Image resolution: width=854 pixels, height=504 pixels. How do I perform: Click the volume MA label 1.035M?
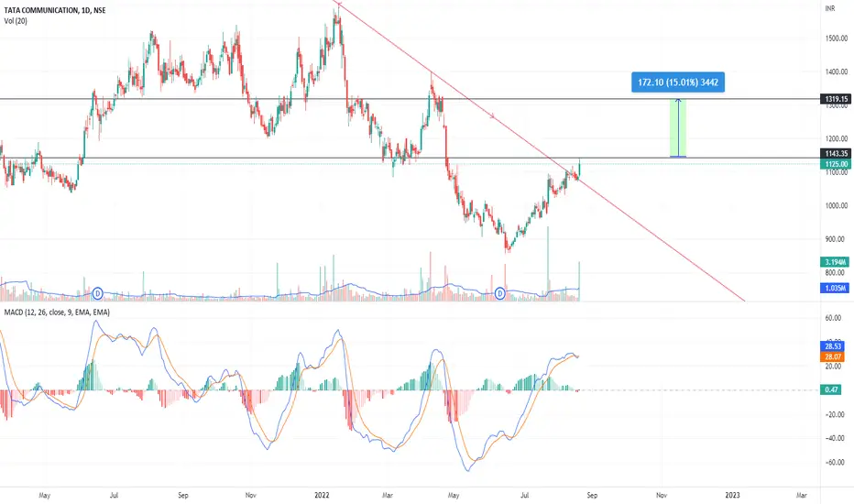point(835,288)
